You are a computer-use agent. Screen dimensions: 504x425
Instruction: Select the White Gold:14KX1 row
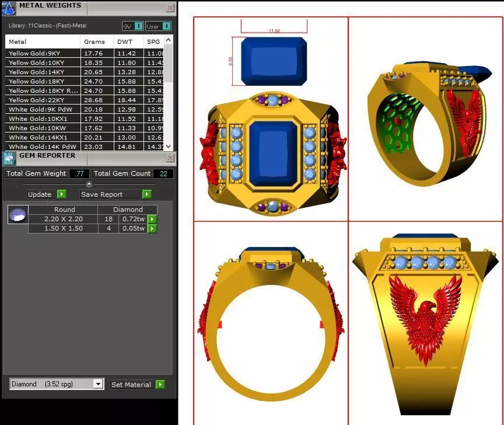pos(85,137)
